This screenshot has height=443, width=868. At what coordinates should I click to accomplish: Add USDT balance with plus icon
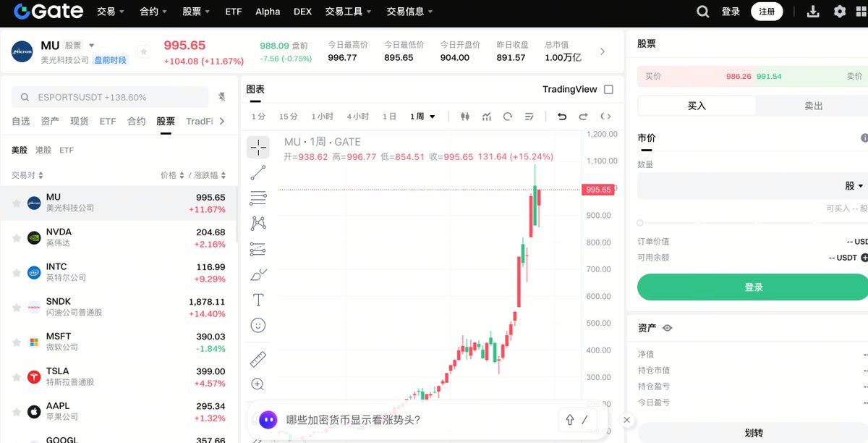(864, 258)
